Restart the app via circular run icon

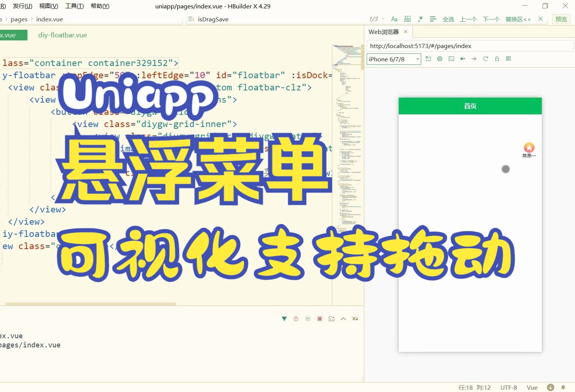point(308,318)
